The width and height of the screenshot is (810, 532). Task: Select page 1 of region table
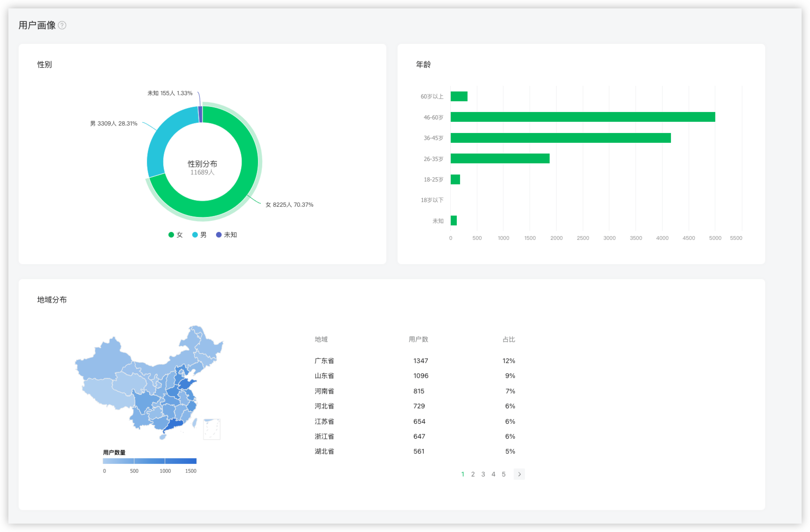pyautogui.click(x=462, y=474)
